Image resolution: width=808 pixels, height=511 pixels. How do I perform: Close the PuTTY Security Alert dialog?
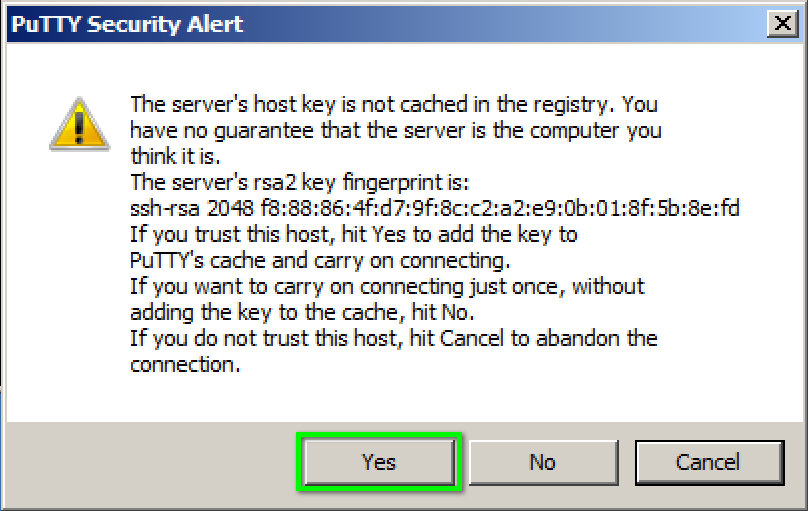(783, 23)
